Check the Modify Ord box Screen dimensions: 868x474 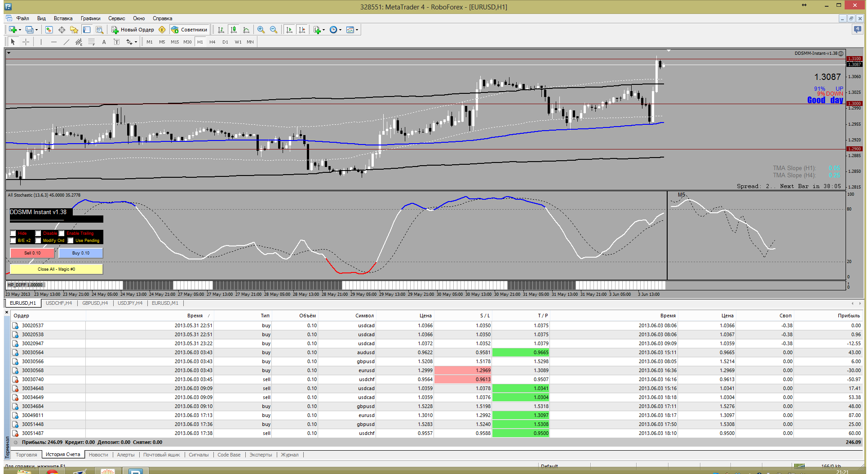(x=38, y=241)
